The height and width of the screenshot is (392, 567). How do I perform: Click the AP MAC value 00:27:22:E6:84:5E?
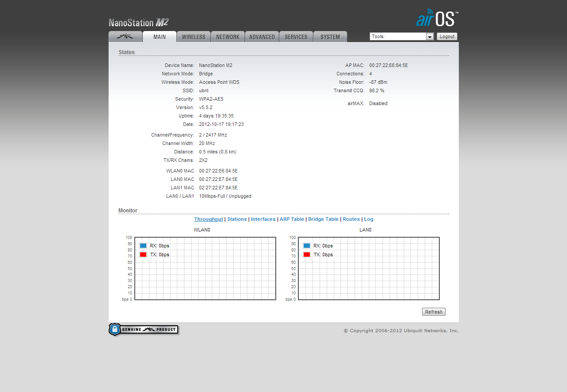(x=388, y=65)
